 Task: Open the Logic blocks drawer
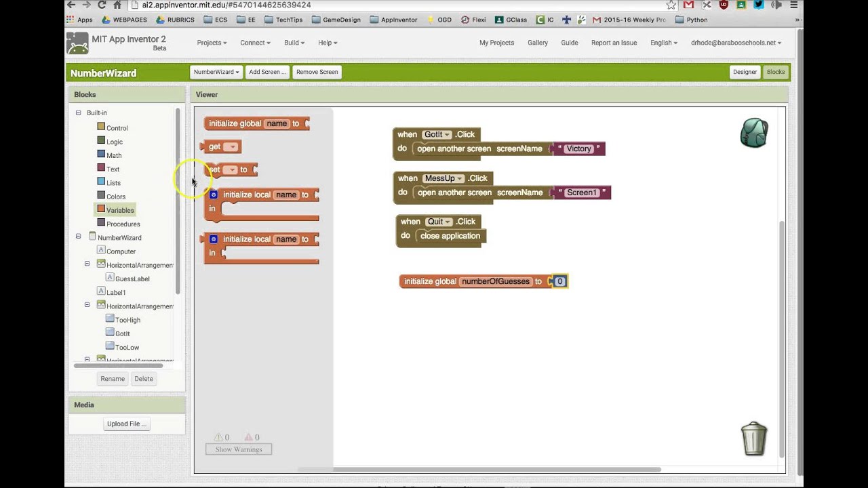click(x=109, y=142)
